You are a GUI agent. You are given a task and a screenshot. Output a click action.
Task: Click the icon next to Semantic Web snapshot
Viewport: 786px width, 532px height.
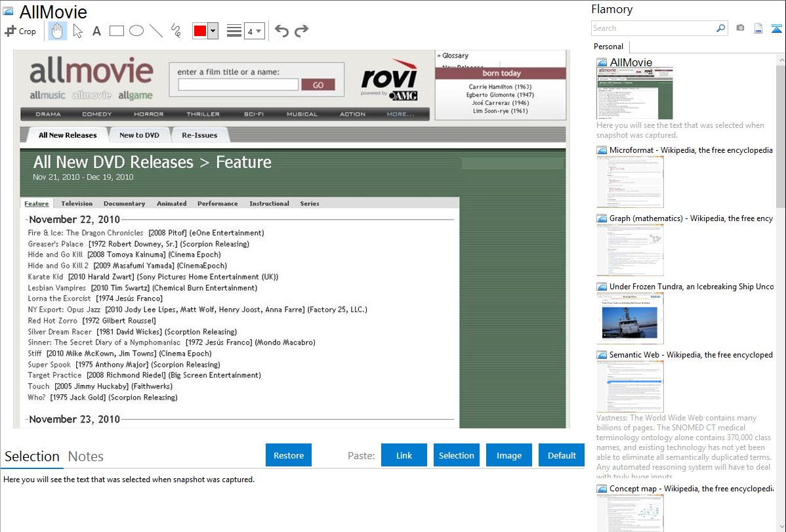point(602,355)
